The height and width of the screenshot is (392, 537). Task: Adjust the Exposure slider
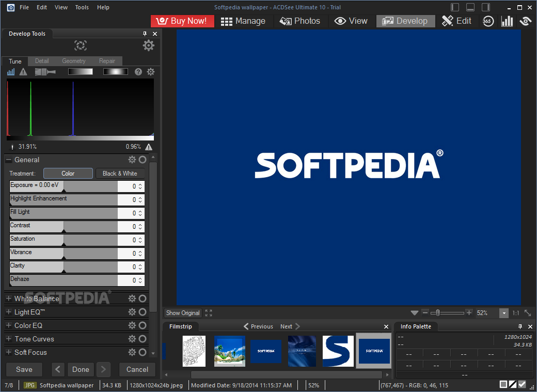pos(64,186)
